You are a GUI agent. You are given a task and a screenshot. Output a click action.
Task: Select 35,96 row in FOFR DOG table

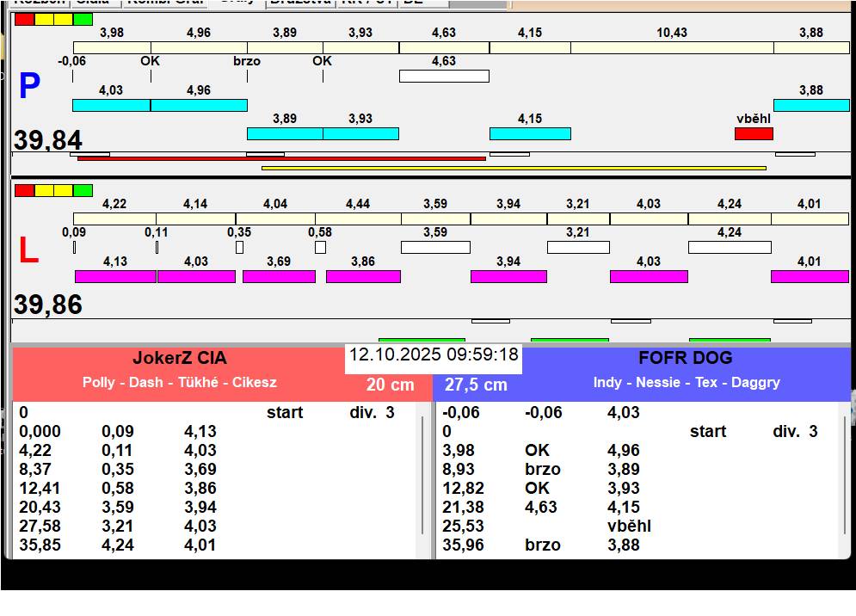point(637,545)
